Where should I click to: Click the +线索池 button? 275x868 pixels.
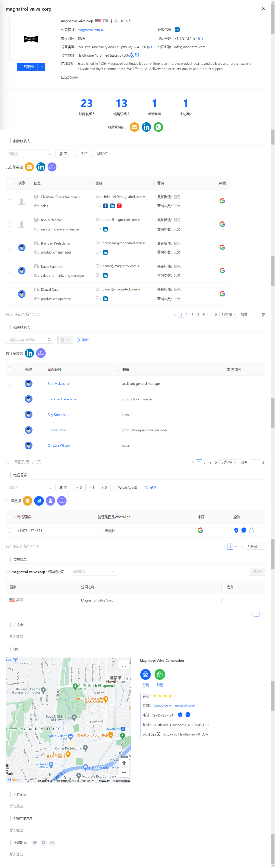27,67
